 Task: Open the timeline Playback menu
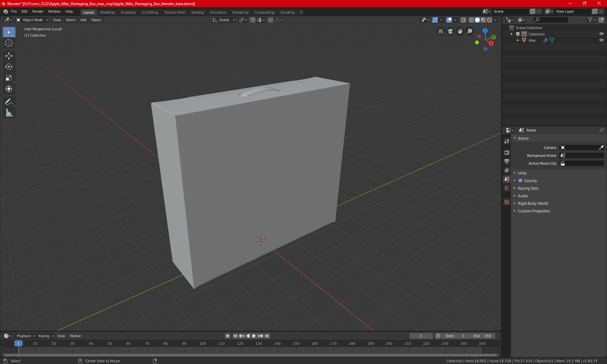click(x=25, y=336)
